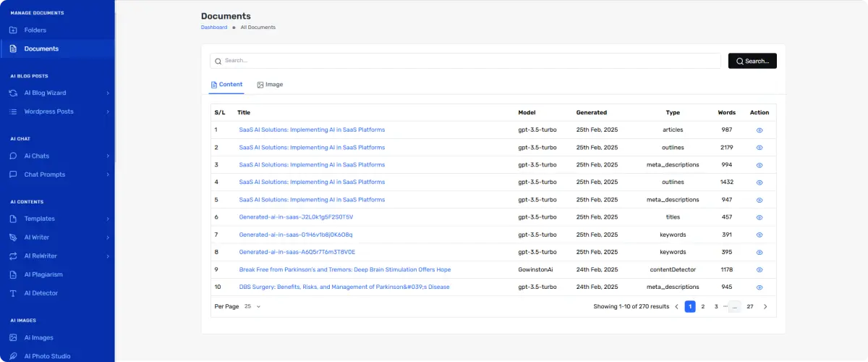
Task: Click the AI Detector icon in sidebar
Action: (x=13, y=294)
